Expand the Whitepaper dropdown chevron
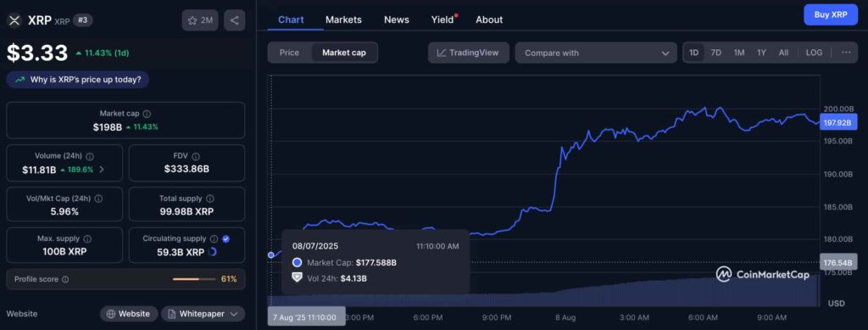The height and width of the screenshot is (330, 868). coord(234,314)
